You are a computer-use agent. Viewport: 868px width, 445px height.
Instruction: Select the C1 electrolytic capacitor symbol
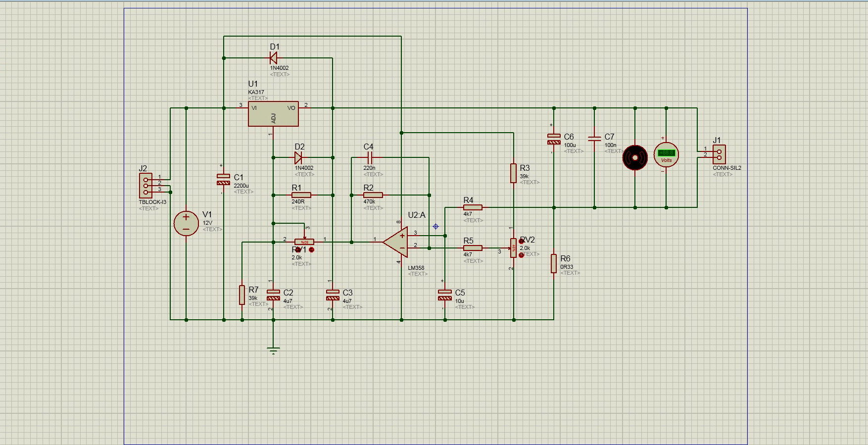tap(224, 179)
